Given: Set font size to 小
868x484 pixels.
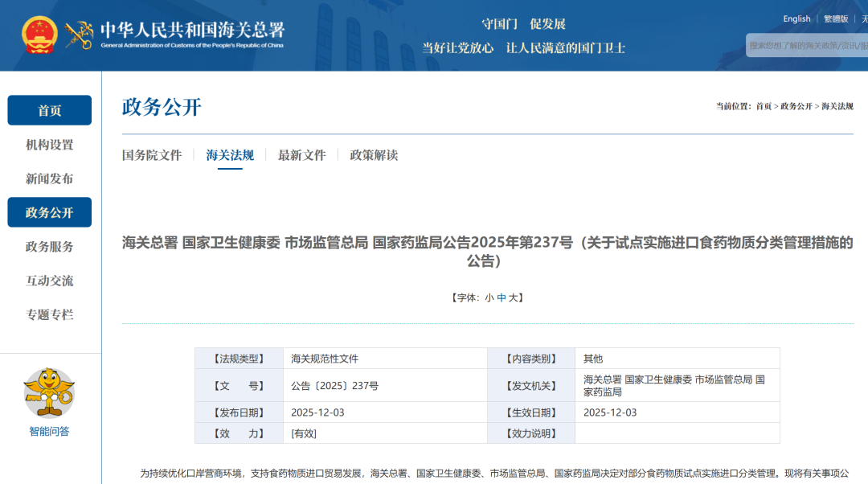Looking at the screenshot, I should pos(489,297).
